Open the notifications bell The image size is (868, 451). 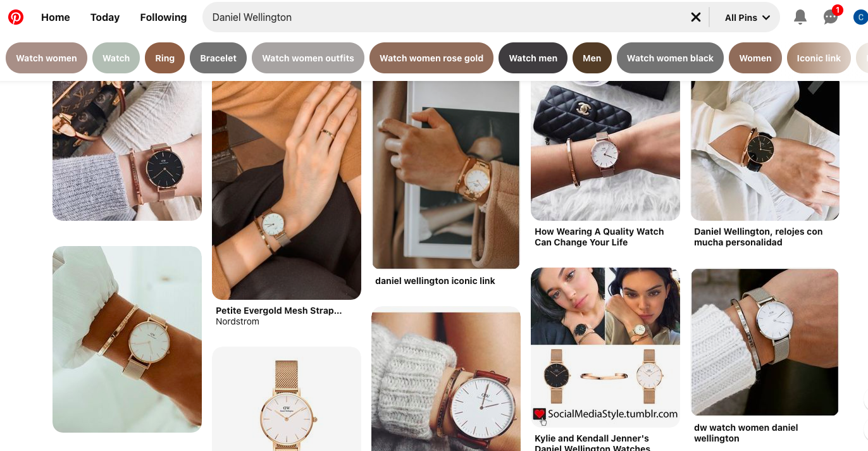coord(800,17)
